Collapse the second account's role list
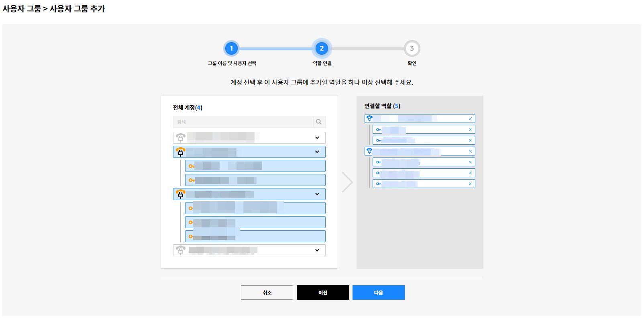 317,152
